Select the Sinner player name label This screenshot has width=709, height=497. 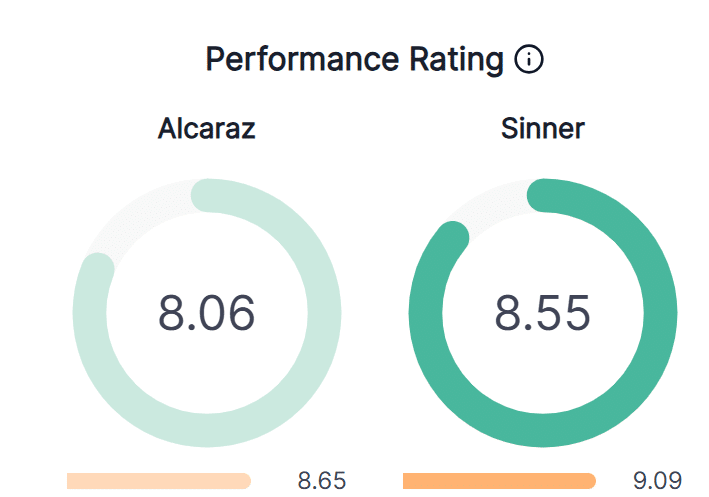pos(543,129)
